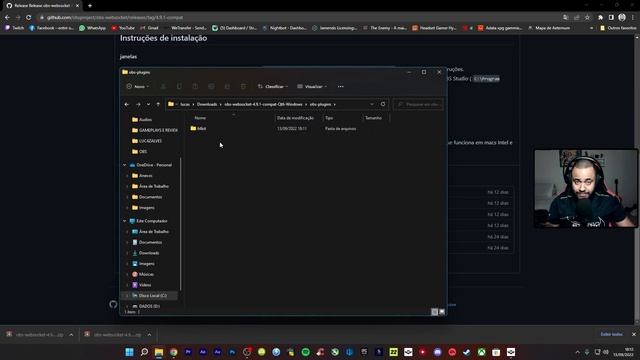Select Downloads in the address breadcrumb

pos(207,104)
